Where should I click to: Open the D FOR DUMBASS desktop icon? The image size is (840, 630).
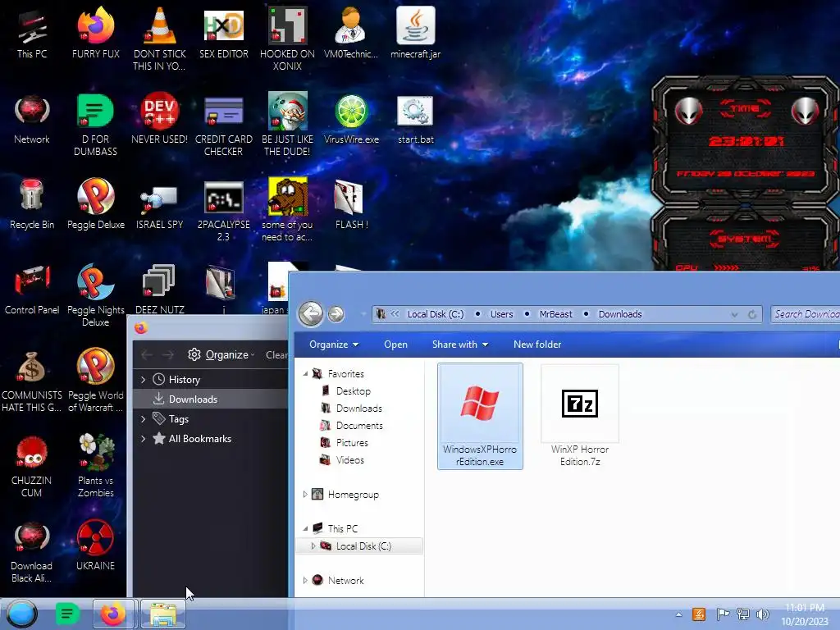click(x=95, y=125)
